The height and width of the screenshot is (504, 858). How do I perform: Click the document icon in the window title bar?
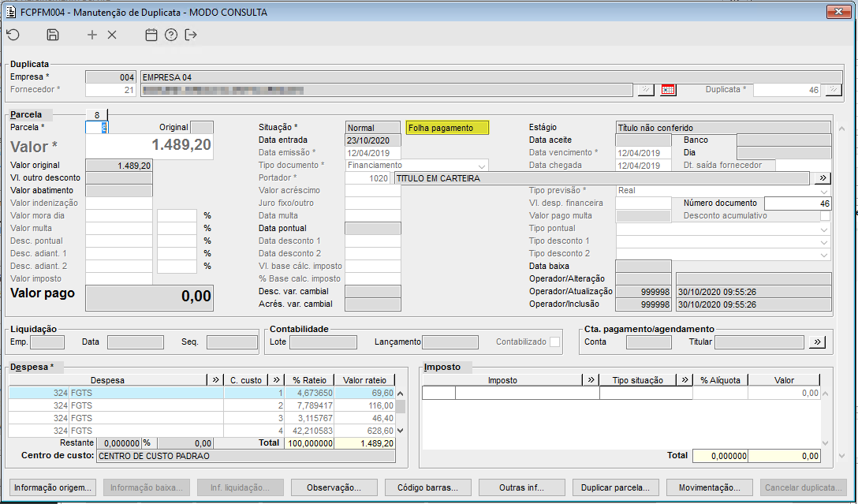[x=11, y=12]
